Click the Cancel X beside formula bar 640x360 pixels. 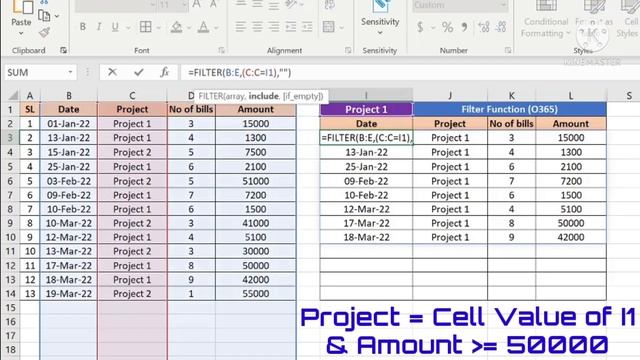[x=112, y=72]
